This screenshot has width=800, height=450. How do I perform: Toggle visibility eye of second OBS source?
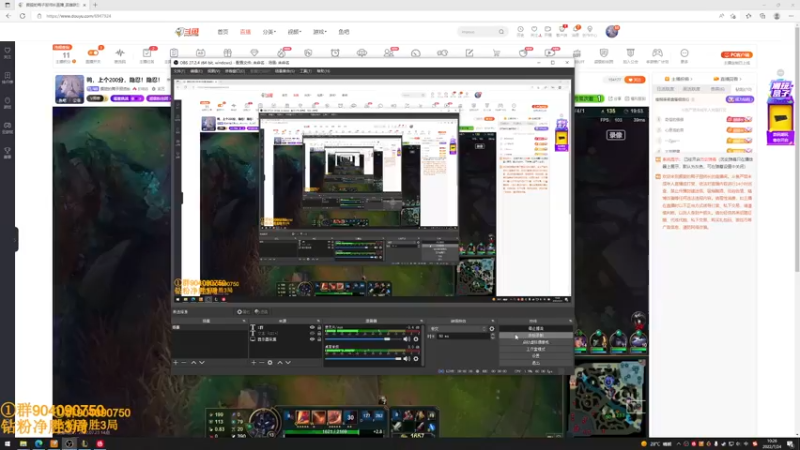pyautogui.click(x=312, y=334)
